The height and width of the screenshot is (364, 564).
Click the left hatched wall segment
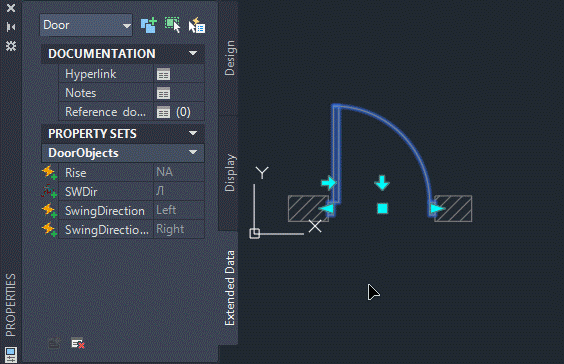pyautogui.click(x=308, y=209)
